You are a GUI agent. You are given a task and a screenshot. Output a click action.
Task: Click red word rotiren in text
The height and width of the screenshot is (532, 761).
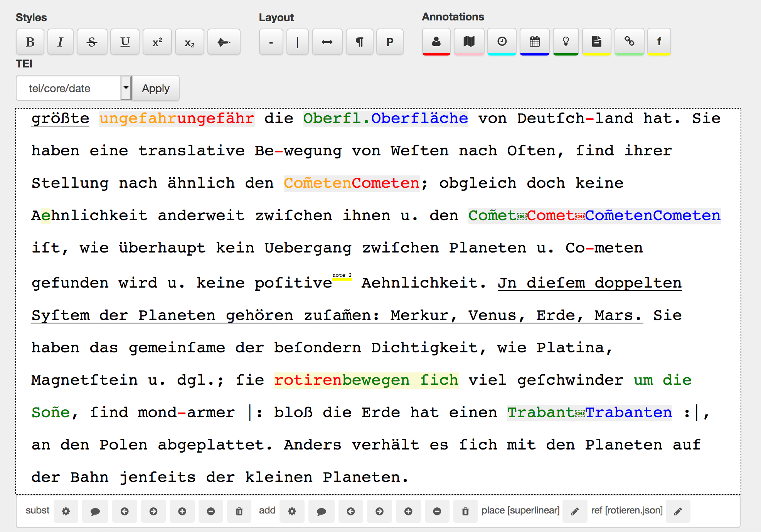308,380
